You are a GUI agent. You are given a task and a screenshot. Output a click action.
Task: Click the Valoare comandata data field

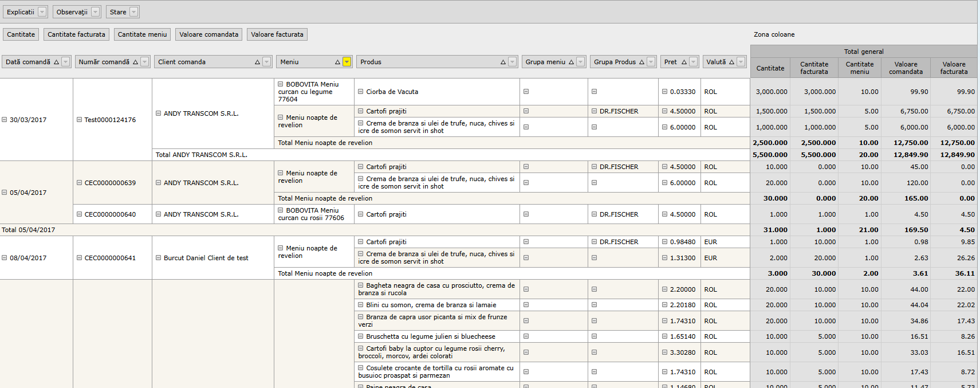click(x=208, y=34)
